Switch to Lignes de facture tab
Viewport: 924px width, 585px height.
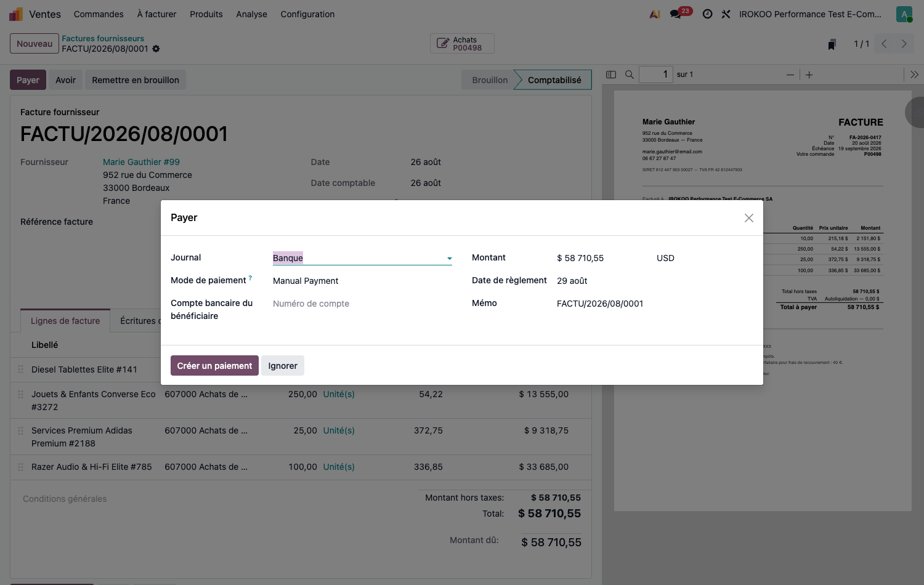tap(65, 321)
